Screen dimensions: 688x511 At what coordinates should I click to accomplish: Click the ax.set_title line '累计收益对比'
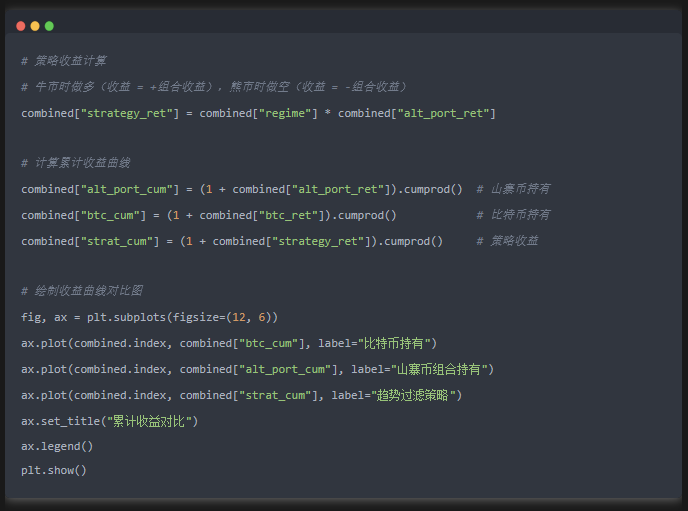coord(110,422)
